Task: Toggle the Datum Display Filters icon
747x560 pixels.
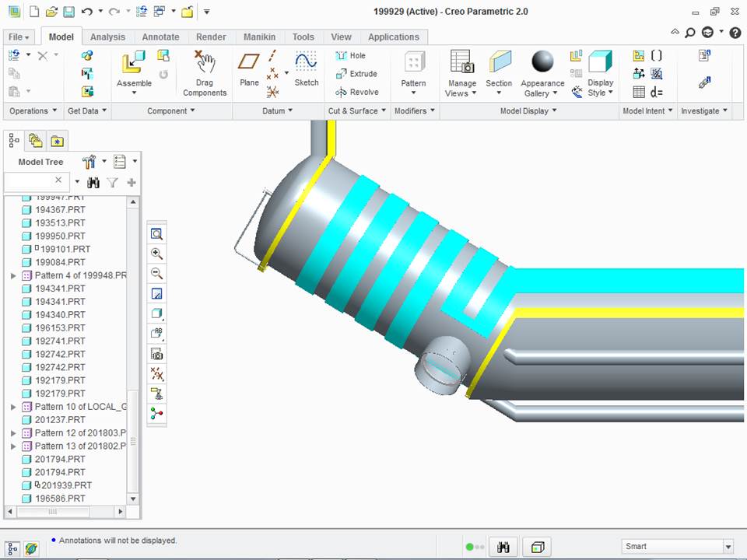Action: coord(156,373)
